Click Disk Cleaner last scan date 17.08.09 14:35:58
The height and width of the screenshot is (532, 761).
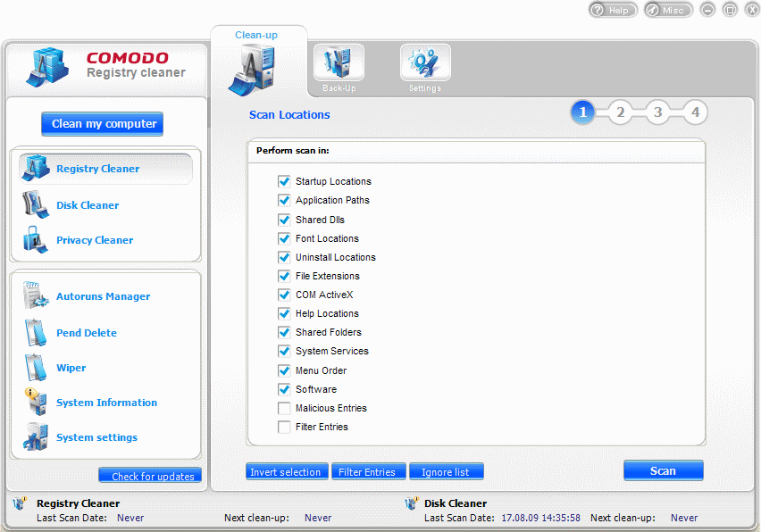click(x=540, y=518)
